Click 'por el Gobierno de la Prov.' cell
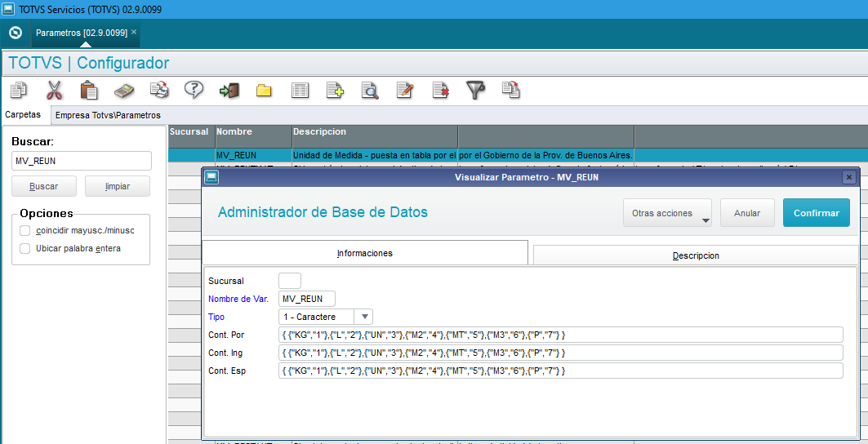 pos(545,156)
